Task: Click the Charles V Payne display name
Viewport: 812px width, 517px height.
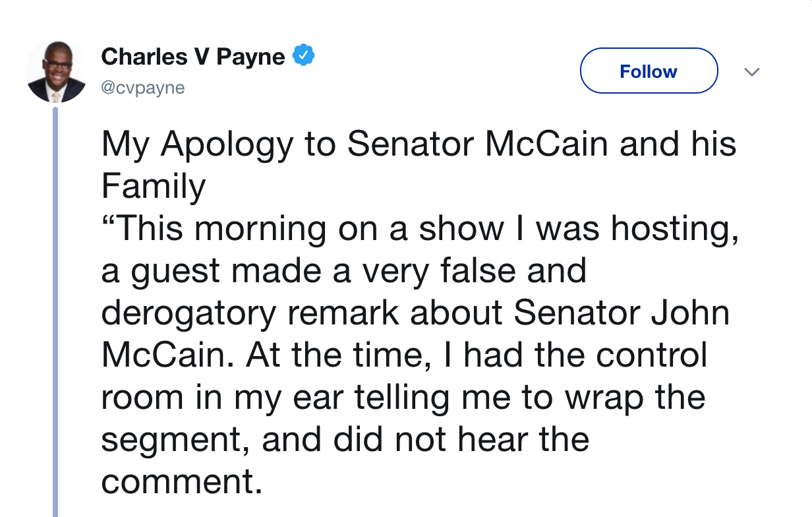Action: click(x=193, y=57)
